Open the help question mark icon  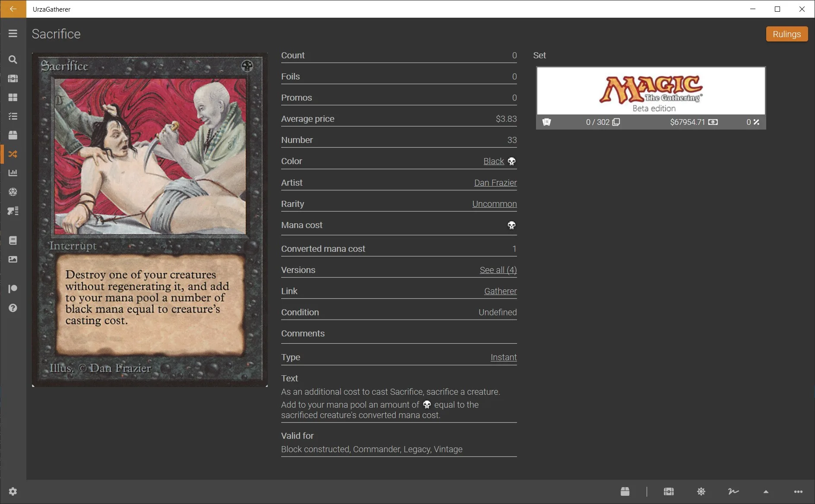[x=13, y=308]
